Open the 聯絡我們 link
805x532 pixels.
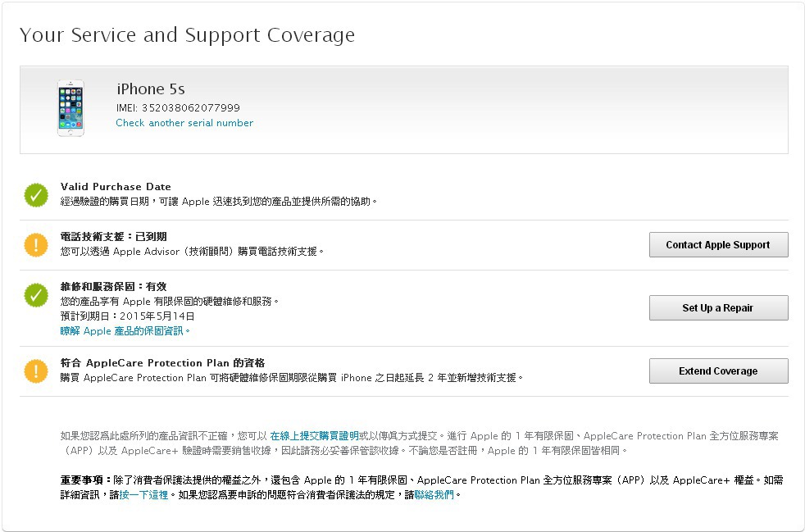click(x=434, y=495)
